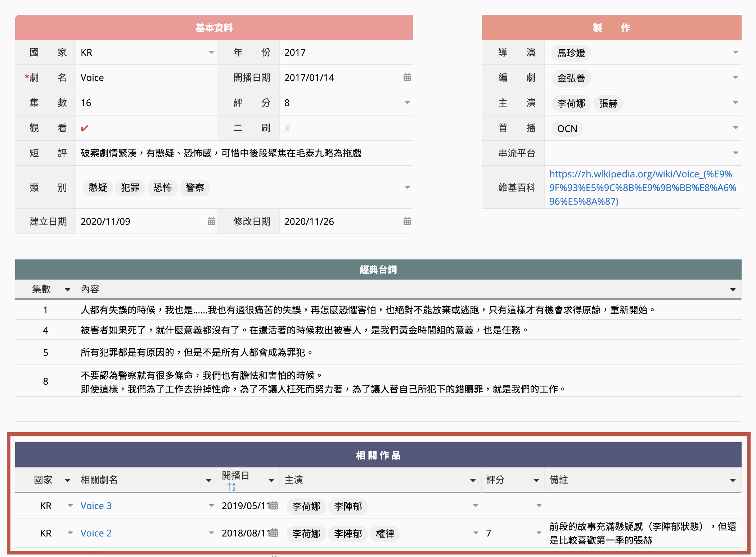Screen dimensions: 756x557
Task: Expand the 類別 tags dropdown
Action: tap(407, 187)
